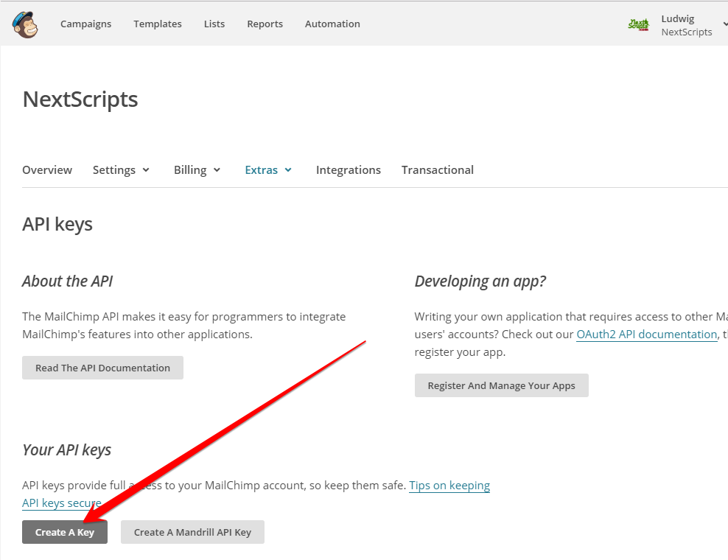Expand the Settings dropdown
Image resolution: width=728 pixels, height=560 pixels.
pos(121,170)
